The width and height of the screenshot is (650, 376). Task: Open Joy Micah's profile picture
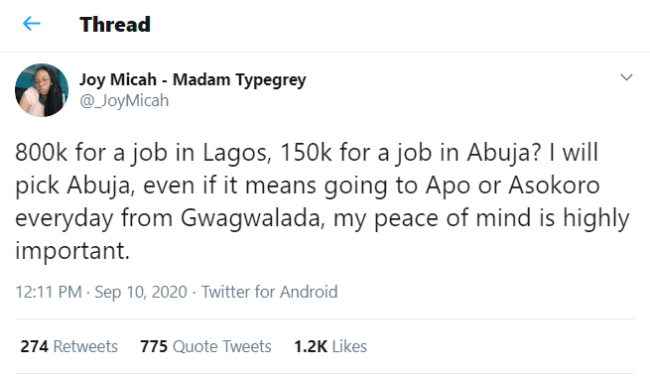[42, 90]
